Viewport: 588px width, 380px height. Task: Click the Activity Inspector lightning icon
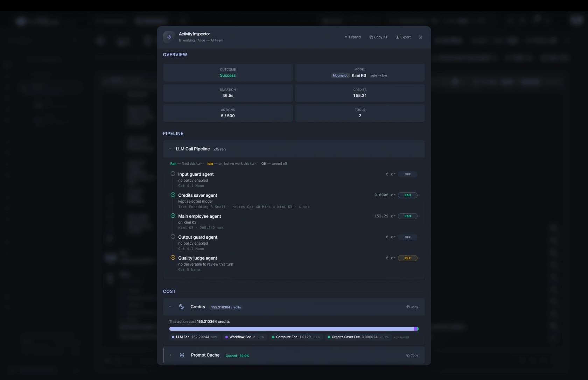coord(169,37)
